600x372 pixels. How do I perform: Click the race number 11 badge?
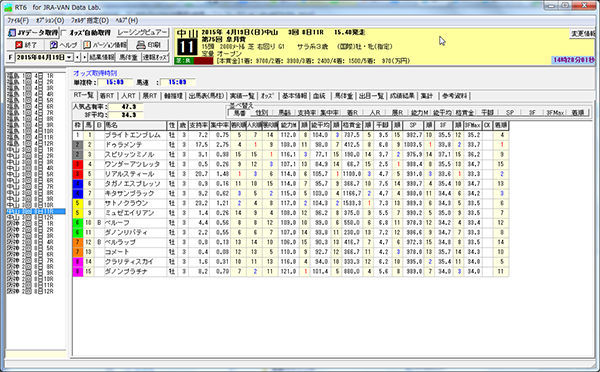(187, 47)
